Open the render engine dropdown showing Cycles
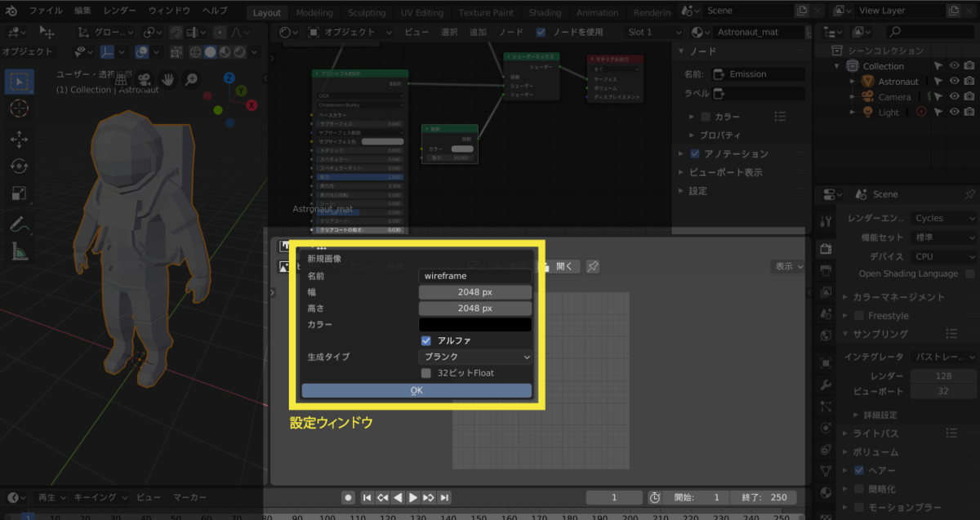The width and height of the screenshot is (980, 520). [943, 218]
